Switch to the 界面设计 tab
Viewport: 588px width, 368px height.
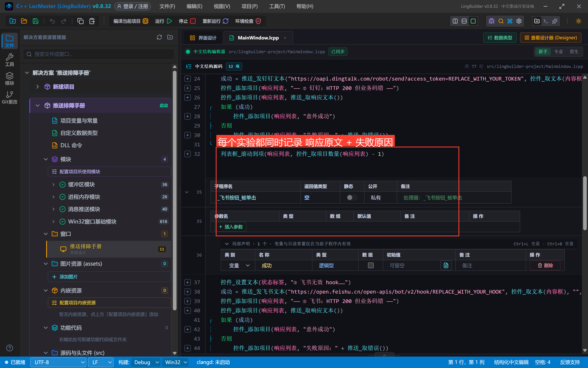click(203, 38)
